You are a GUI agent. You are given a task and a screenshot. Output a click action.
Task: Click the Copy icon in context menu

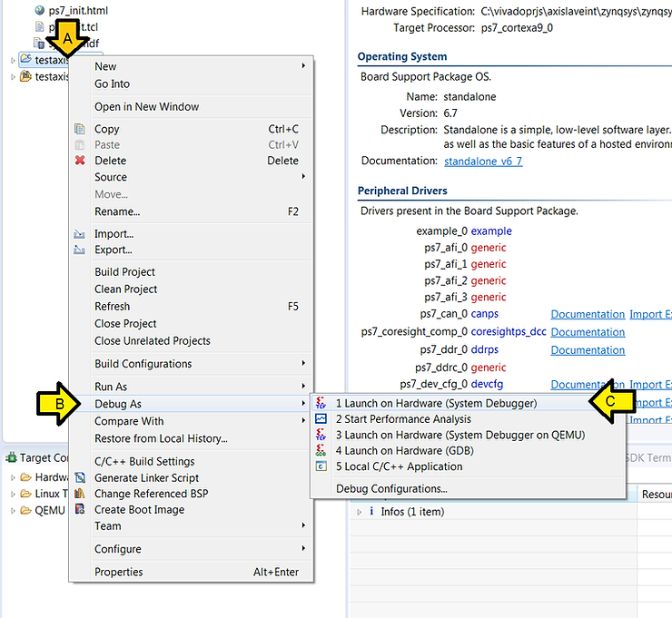80,129
